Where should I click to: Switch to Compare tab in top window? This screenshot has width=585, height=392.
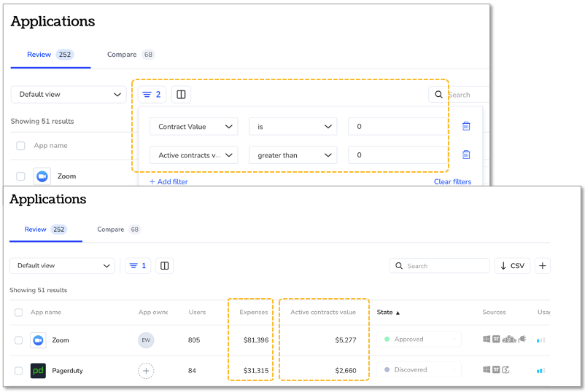click(131, 55)
